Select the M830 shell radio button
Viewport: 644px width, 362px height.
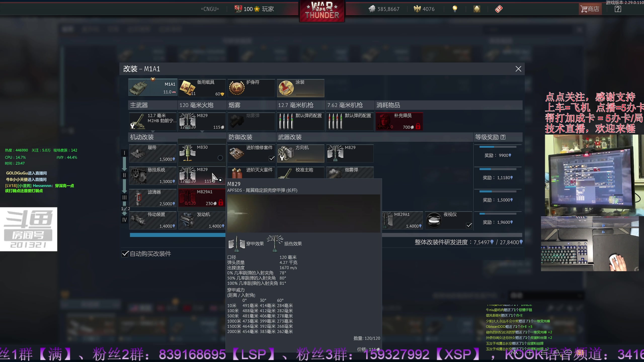point(220,158)
